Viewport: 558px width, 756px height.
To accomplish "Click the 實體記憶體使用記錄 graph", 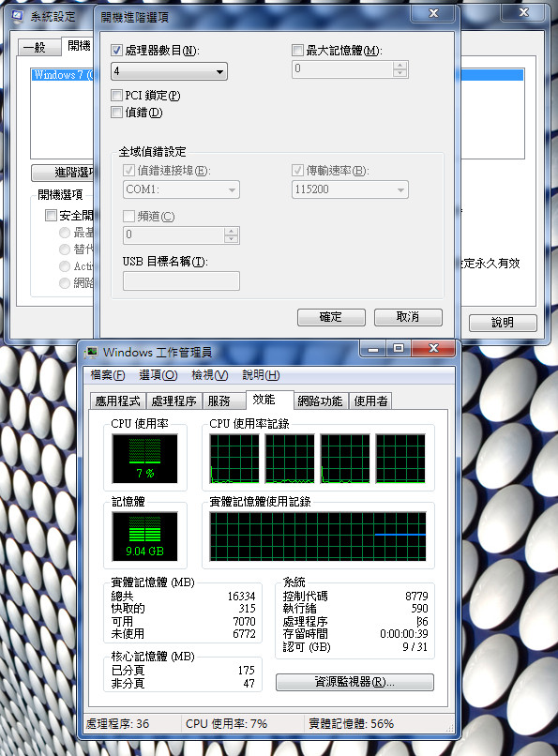I will click(x=318, y=537).
